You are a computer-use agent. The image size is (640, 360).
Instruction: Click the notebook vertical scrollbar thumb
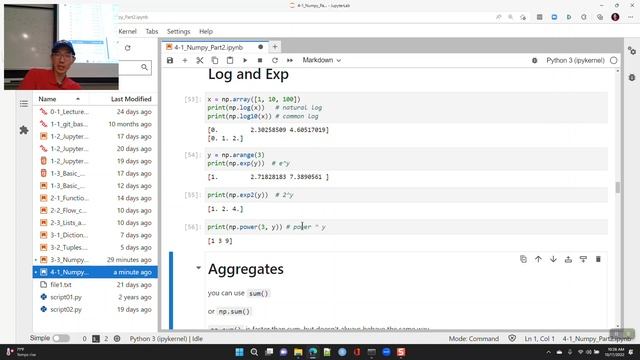tap(618, 187)
